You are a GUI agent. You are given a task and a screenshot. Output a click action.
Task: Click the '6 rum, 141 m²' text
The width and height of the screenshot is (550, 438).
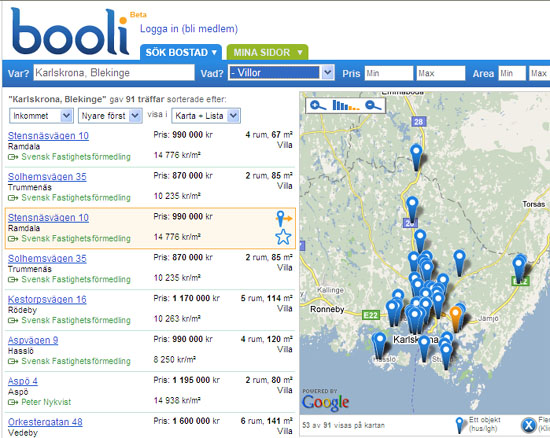pos(267,421)
